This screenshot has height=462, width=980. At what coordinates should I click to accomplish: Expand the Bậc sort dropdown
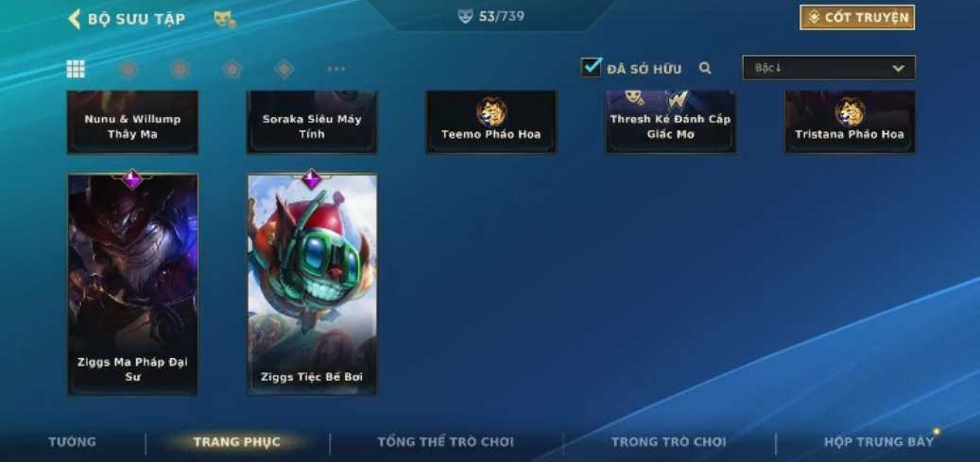click(829, 67)
